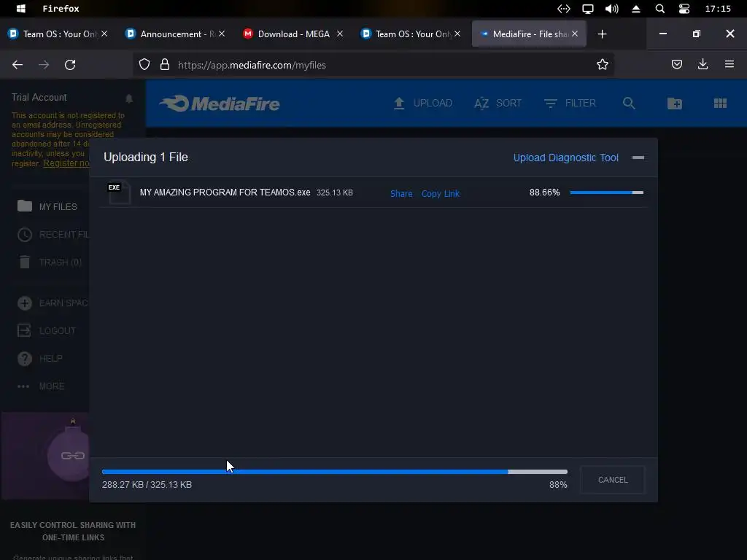The width and height of the screenshot is (747, 560).
Task: Click the help question mark icon
Action: click(25, 358)
